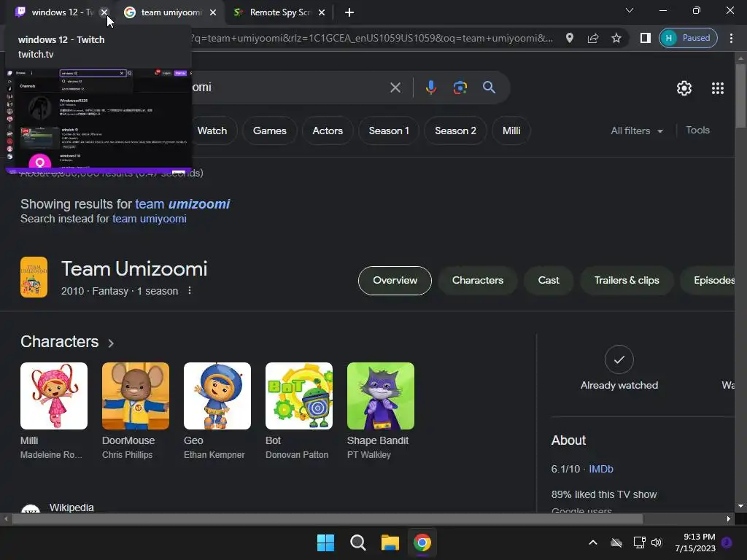Open Windows taskbar search

point(357,542)
